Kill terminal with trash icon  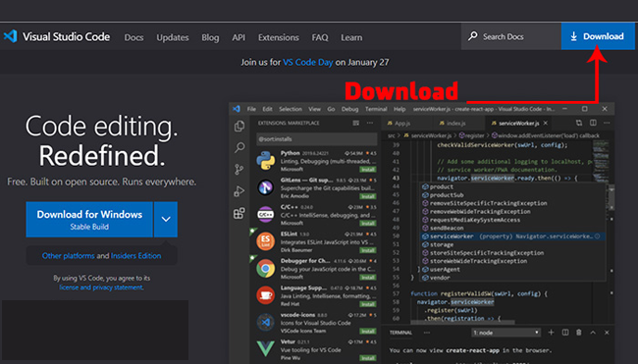[x=579, y=333]
